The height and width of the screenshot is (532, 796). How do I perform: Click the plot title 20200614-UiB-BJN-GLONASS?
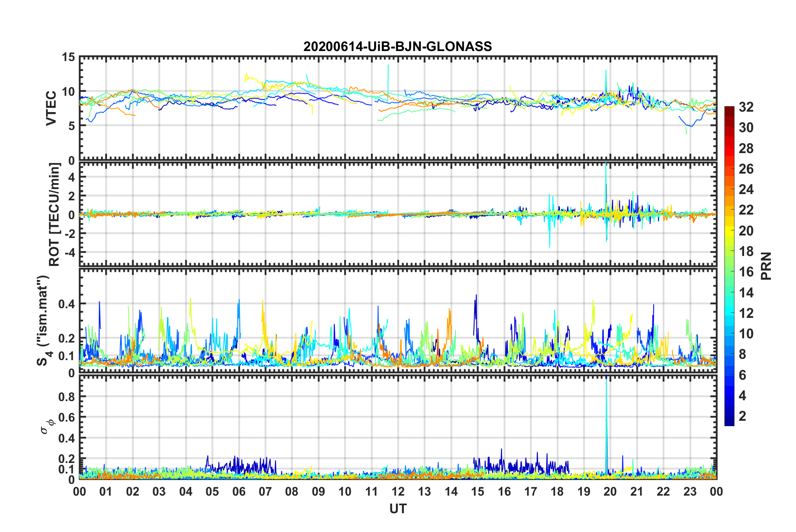coord(398,46)
